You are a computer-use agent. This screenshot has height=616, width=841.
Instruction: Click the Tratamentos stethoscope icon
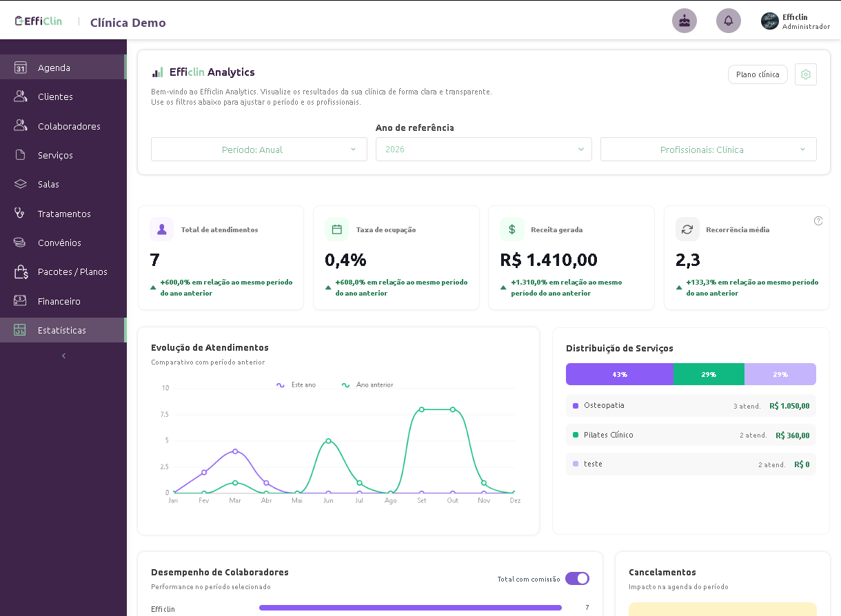(x=21, y=214)
